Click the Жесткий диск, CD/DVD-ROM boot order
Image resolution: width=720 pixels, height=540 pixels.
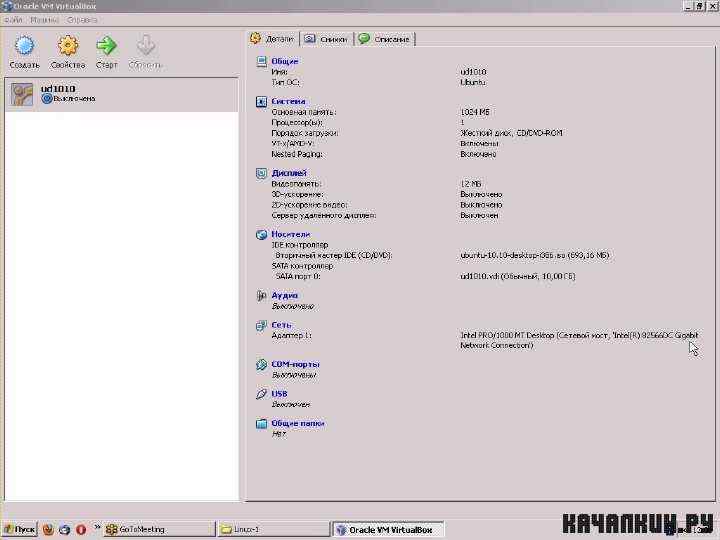511,133
